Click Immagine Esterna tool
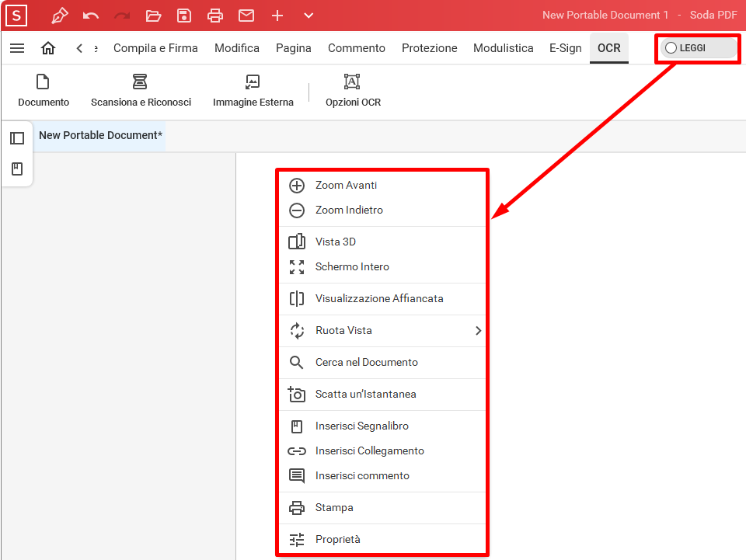The height and width of the screenshot is (560, 746). (253, 91)
